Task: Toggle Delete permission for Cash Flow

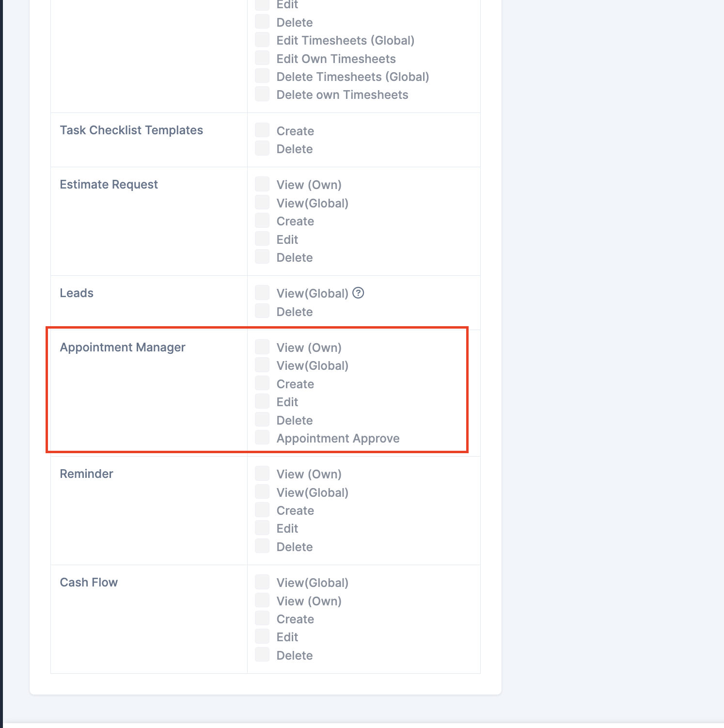Action: point(262,654)
